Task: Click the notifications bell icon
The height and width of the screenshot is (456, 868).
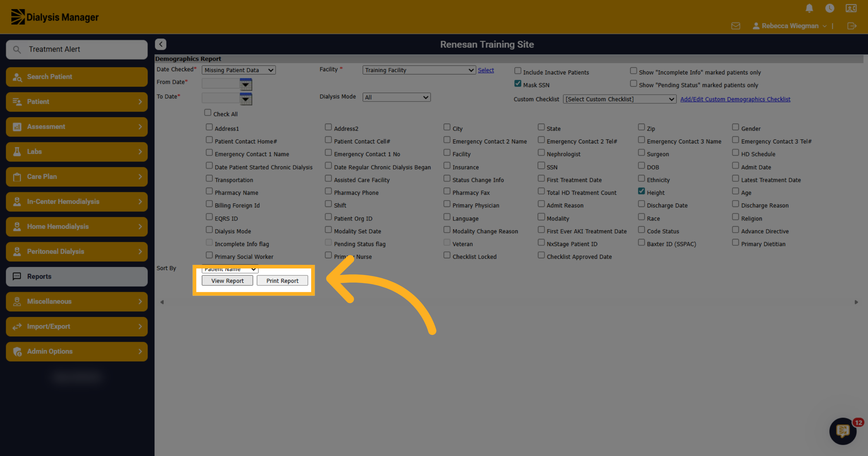Action: 809,8
